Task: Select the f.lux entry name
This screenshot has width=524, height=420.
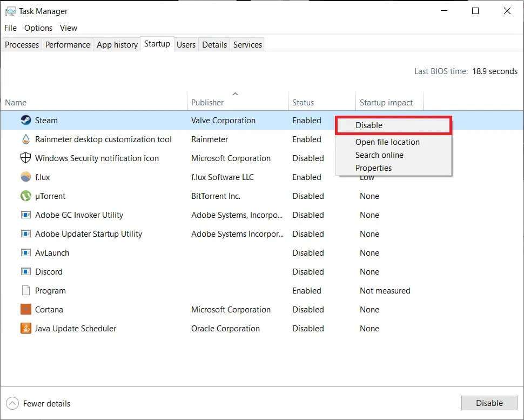Action: [42, 177]
